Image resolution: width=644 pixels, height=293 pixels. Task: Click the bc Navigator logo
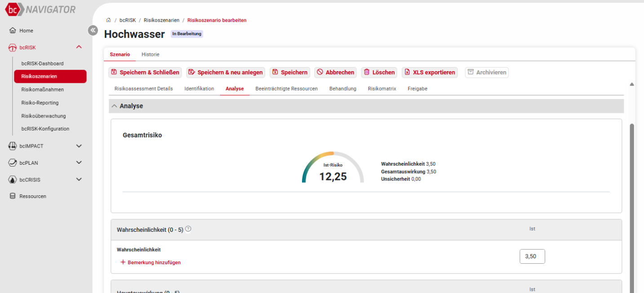coord(40,9)
